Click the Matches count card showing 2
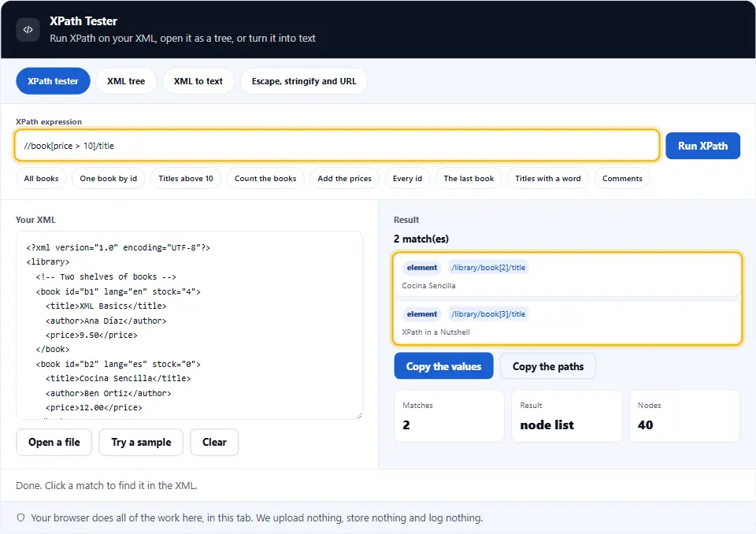 [449, 416]
